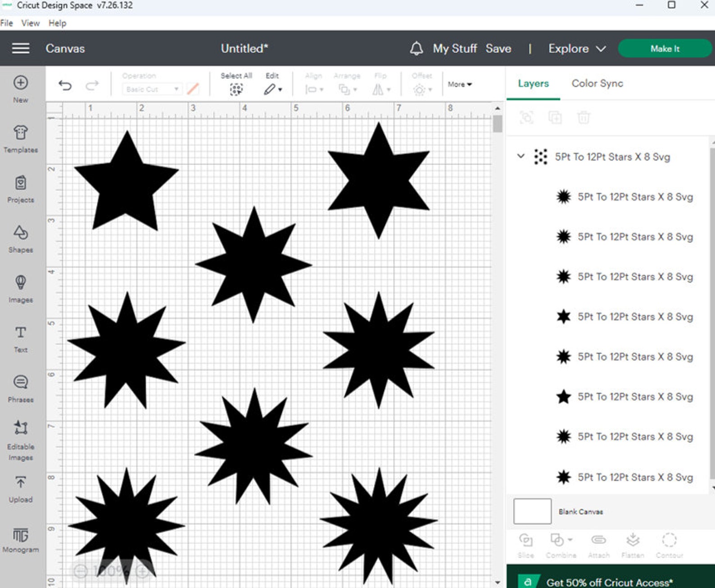
Task: Open the Phrases panel
Action: pos(21,389)
